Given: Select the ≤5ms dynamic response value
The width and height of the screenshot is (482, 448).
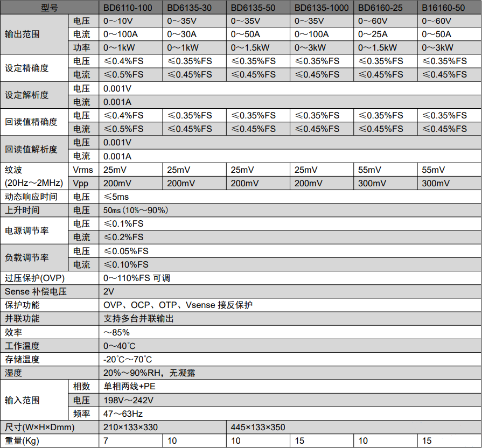Looking at the screenshot, I should [116, 197].
